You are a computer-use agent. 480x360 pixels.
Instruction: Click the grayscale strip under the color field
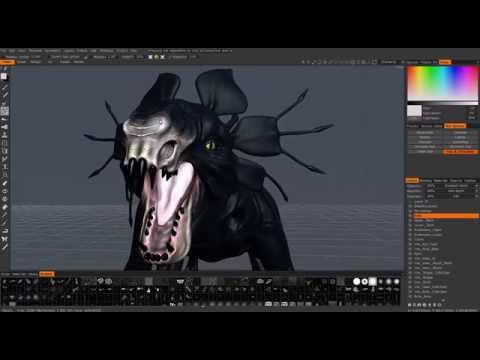click(442, 103)
